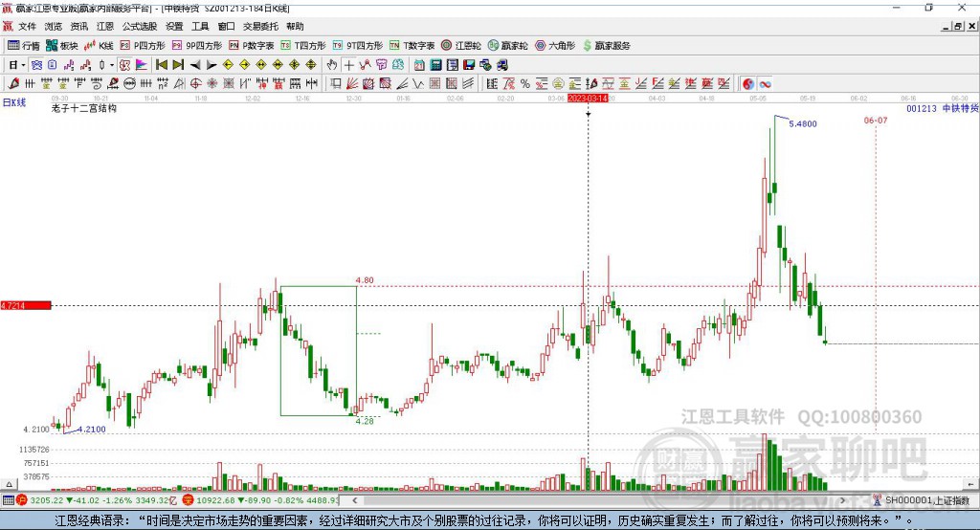Viewport: 980px width, 530px height.
Task: Click the blue infinity loop icon
Action: coord(765,84)
